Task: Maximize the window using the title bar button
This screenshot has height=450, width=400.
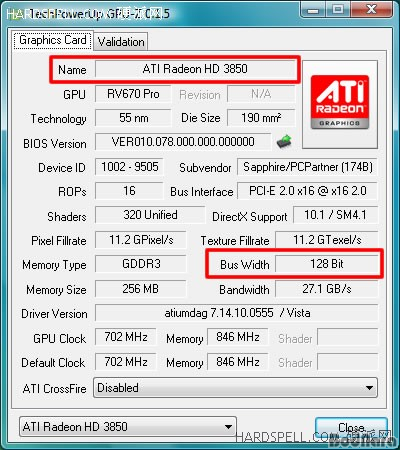Action: tap(337, 10)
